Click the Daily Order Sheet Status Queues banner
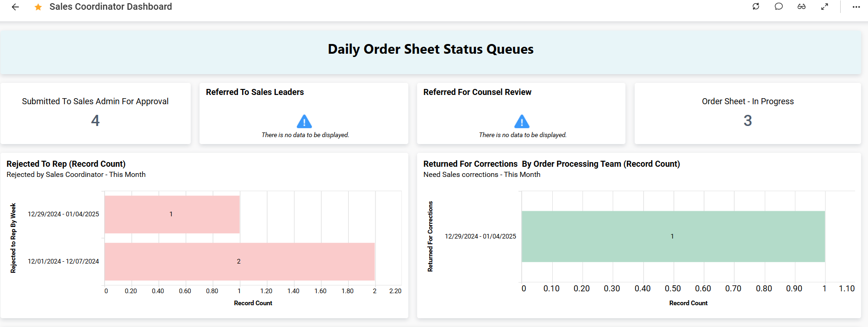The width and height of the screenshot is (868, 327). pos(431,50)
